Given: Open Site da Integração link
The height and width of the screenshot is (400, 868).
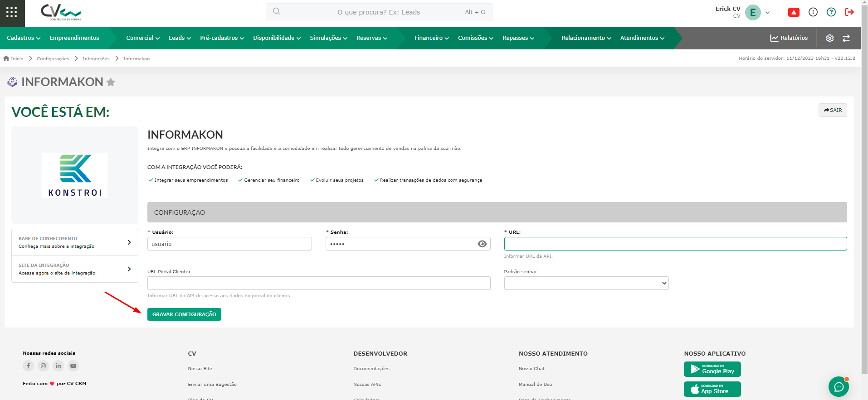Looking at the screenshot, I should click(x=75, y=269).
